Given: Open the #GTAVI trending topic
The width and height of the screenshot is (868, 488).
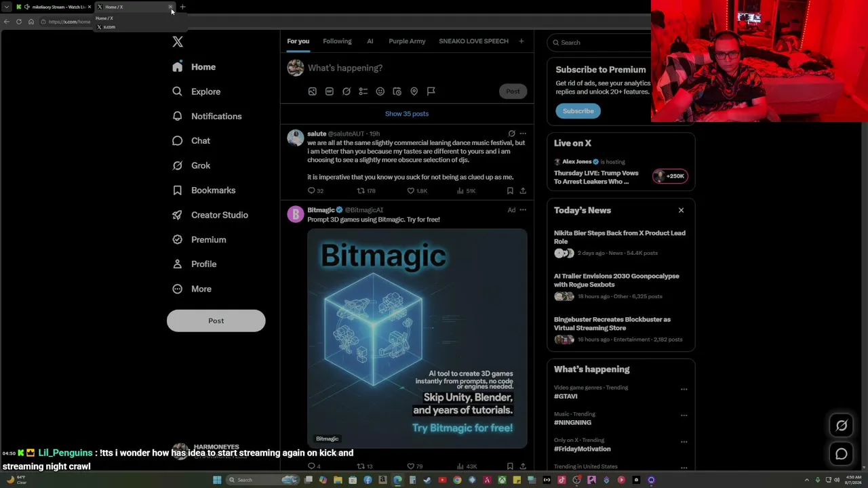Looking at the screenshot, I should pos(566,396).
